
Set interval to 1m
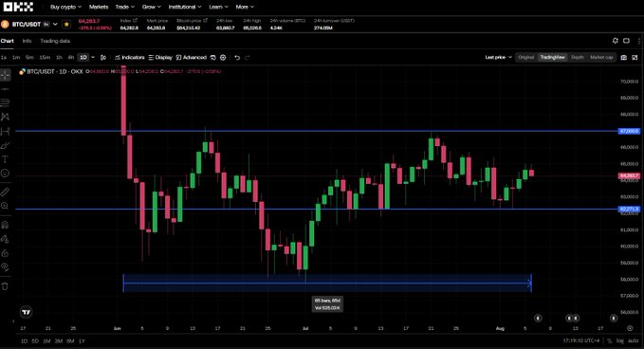(x=16, y=58)
